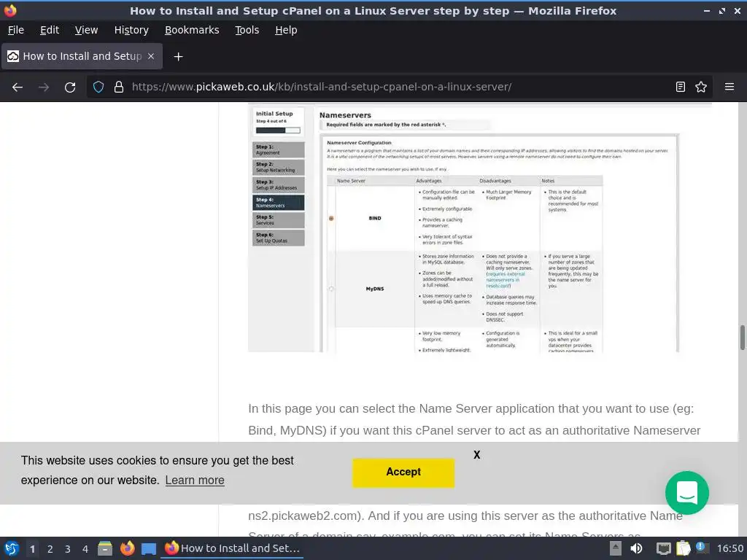Select the How to Install and Setup tab

[x=82, y=56]
